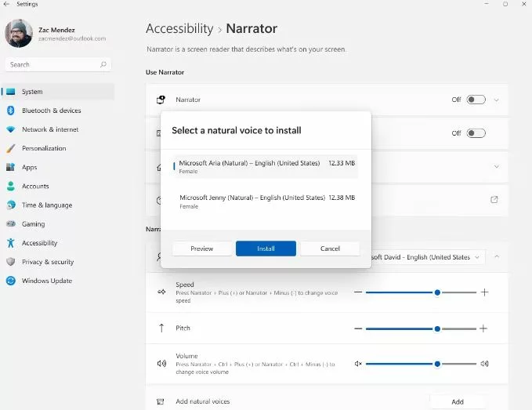Go to Network & internet settings

coord(58,129)
